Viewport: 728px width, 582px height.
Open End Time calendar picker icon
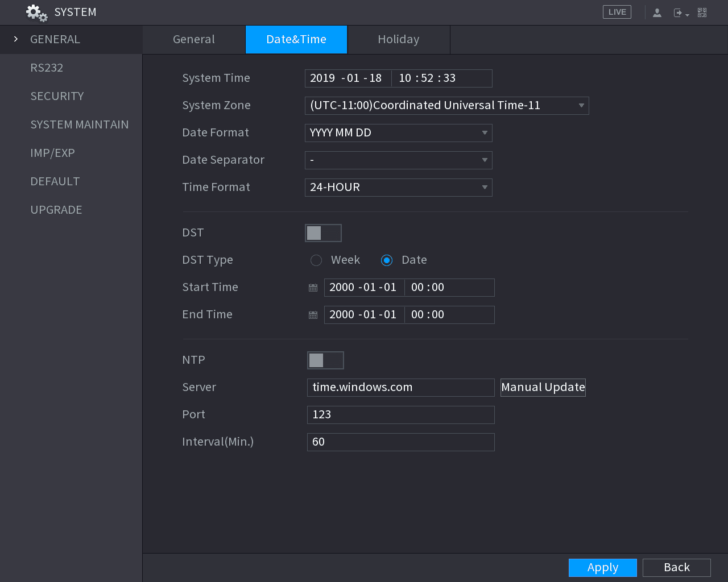tap(313, 315)
